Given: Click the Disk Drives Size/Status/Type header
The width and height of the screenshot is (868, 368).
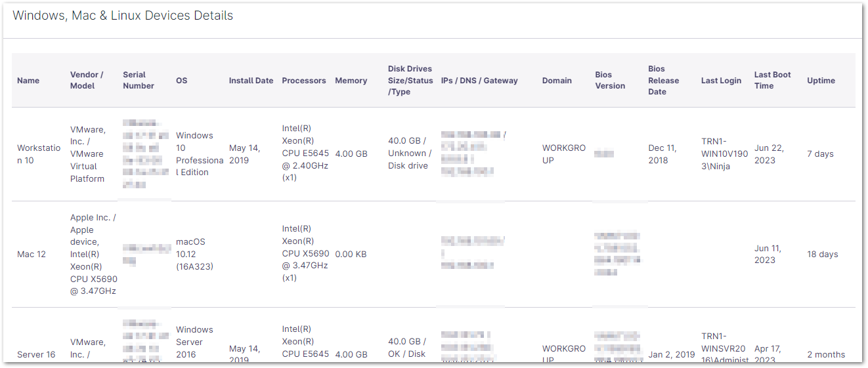Looking at the screenshot, I should [410, 80].
